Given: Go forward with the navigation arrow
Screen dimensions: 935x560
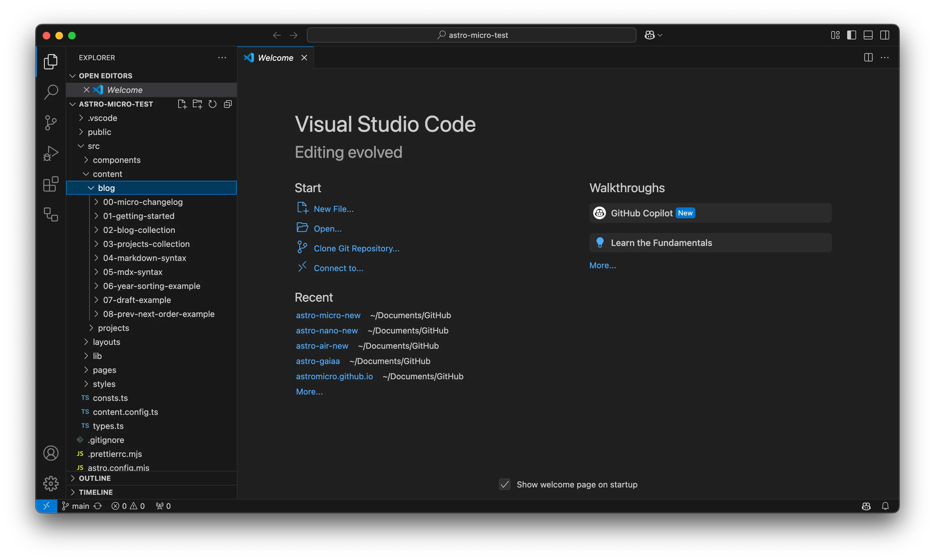Looking at the screenshot, I should click(x=293, y=35).
